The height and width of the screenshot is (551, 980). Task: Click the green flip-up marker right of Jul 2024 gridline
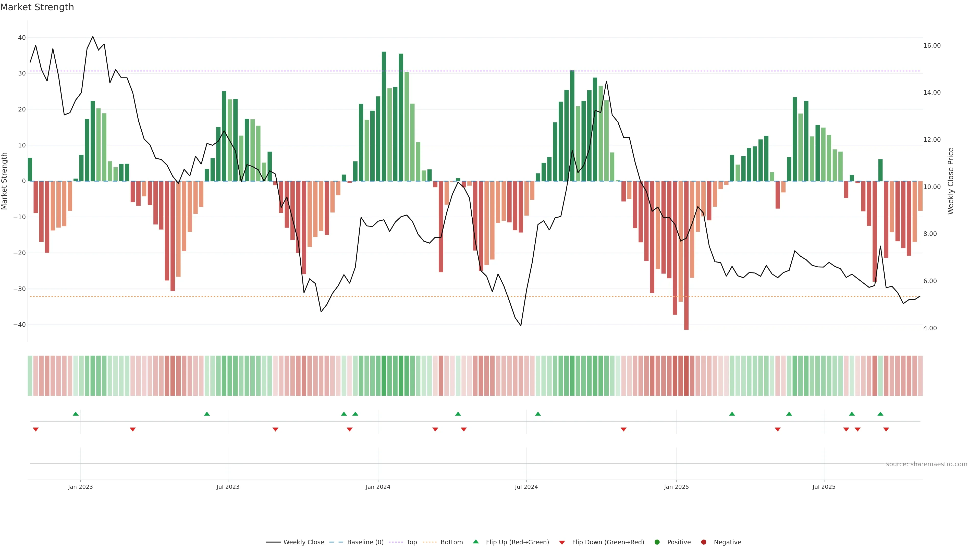[538, 414]
